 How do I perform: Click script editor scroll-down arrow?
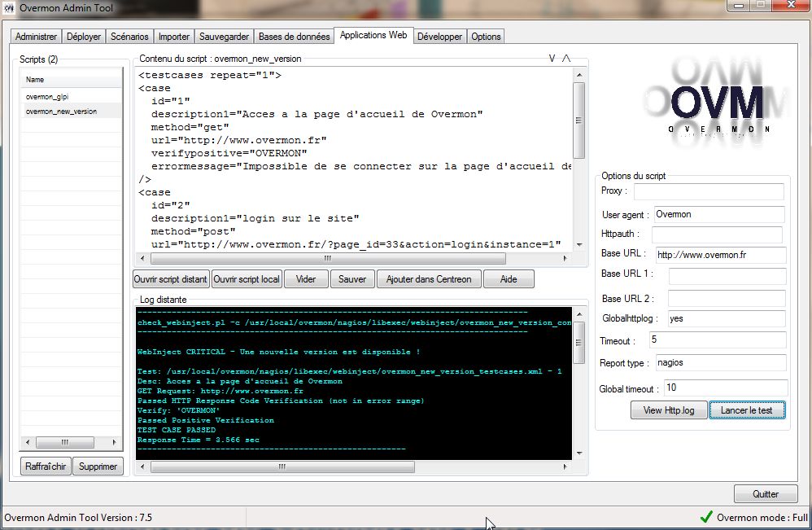[x=579, y=244]
